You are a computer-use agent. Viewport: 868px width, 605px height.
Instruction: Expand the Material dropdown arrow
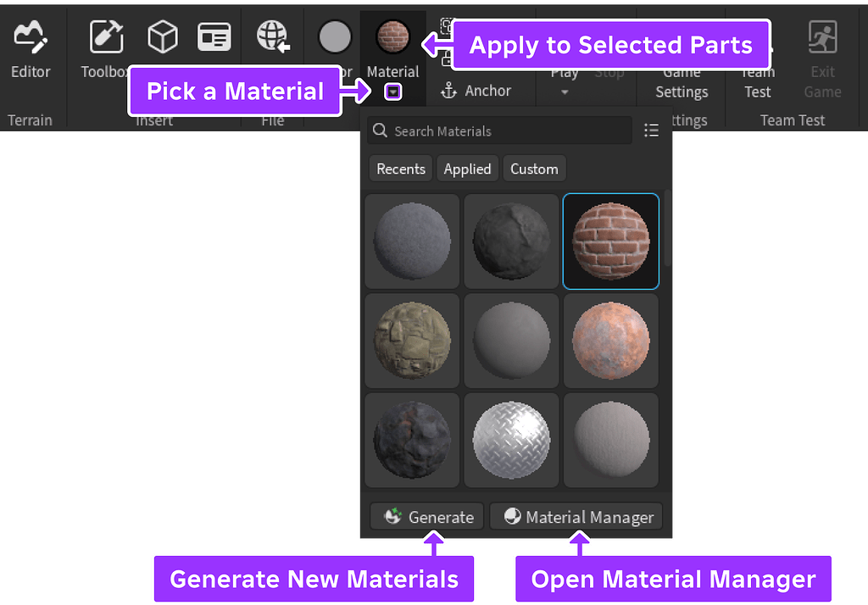392,92
